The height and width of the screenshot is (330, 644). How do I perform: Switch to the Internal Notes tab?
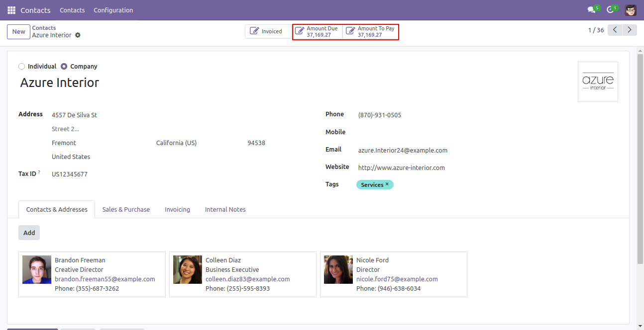pos(225,210)
